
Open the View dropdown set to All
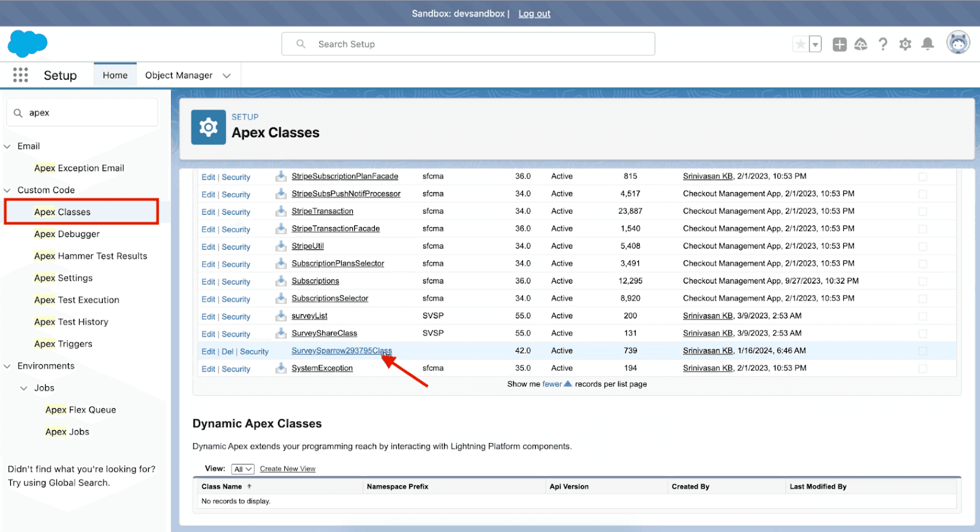243,469
